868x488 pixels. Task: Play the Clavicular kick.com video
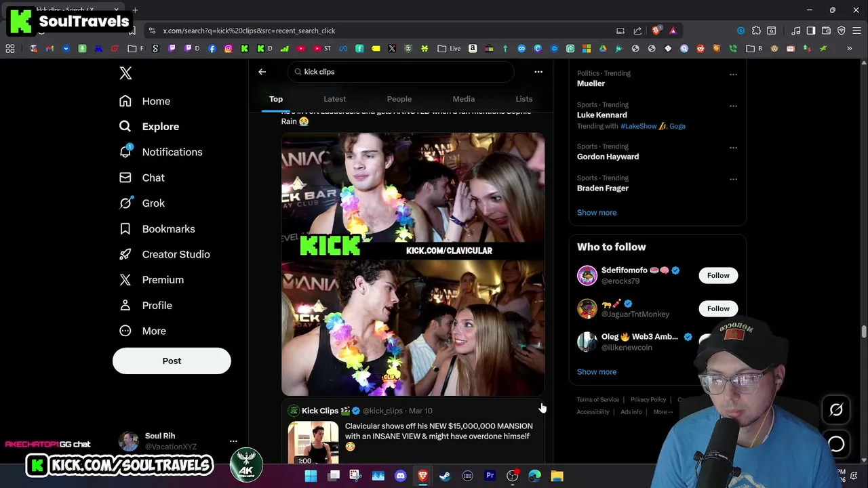coord(413,264)
